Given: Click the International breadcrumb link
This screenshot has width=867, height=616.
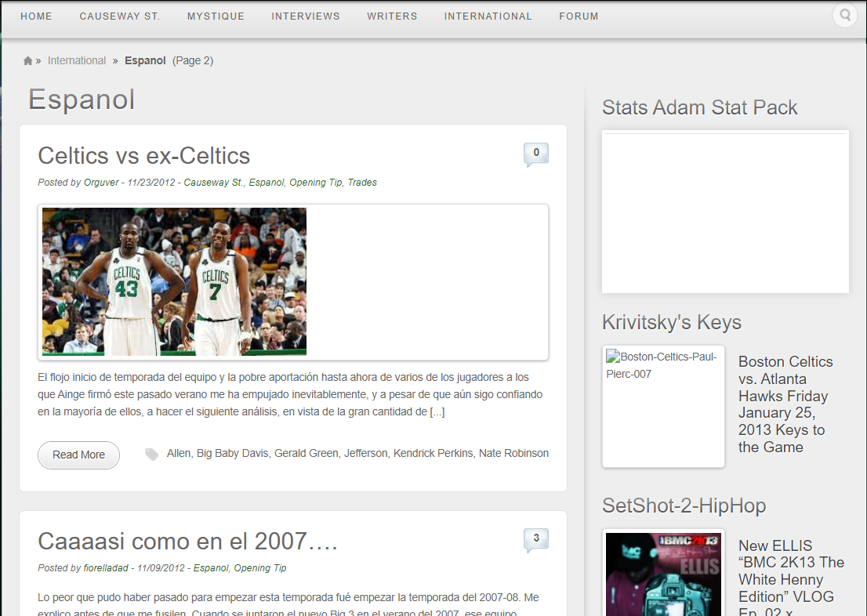Looking at the screenshot, I should click(x=77, y=61).
